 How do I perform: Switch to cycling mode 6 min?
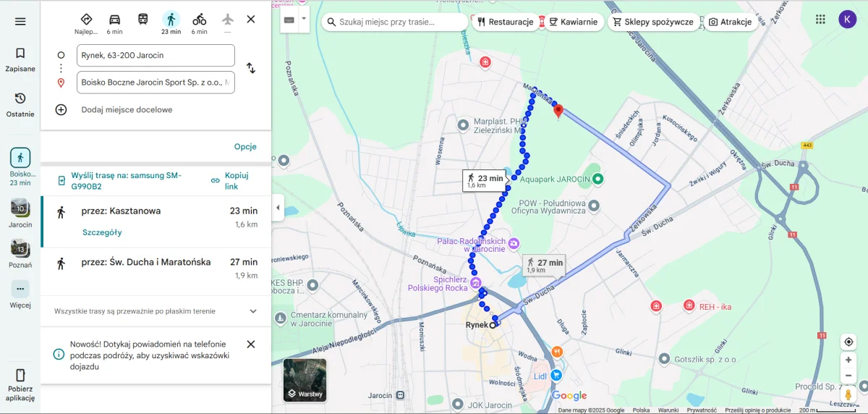pyautogui.click(x=200, y=23)
